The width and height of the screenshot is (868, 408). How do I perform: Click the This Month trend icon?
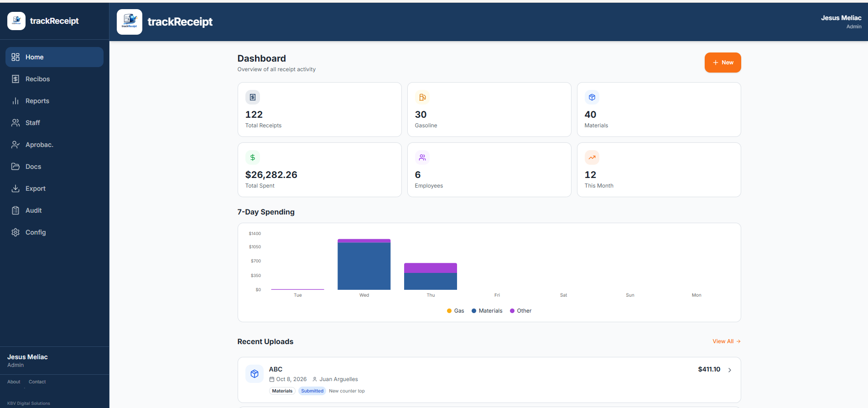592,157
